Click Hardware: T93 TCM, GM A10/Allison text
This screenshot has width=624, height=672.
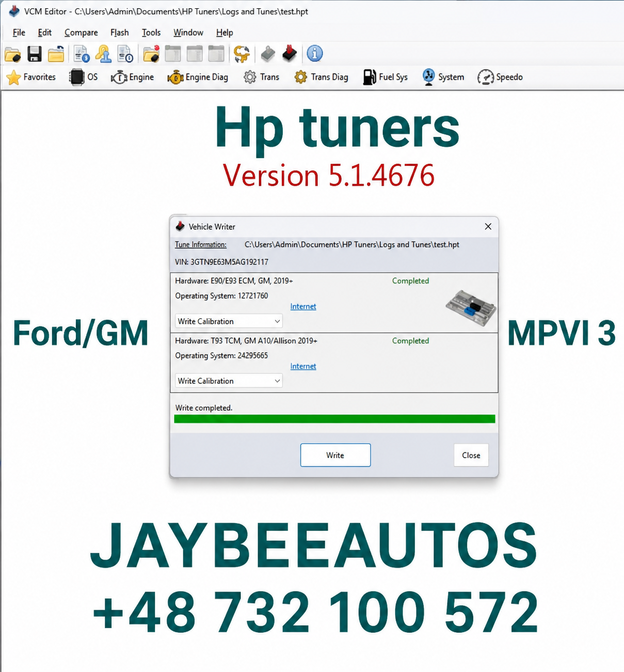(x=246, y=341)
